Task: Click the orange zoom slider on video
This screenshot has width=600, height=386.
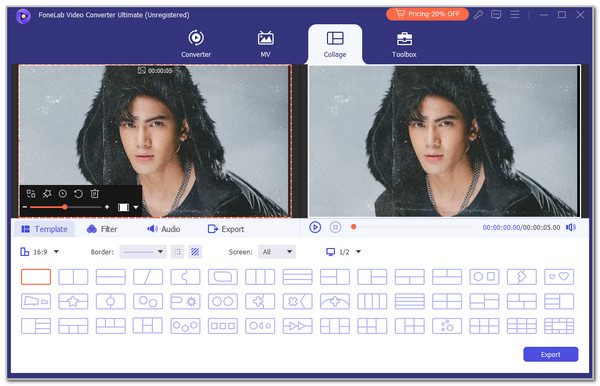Action: (65, 207)
